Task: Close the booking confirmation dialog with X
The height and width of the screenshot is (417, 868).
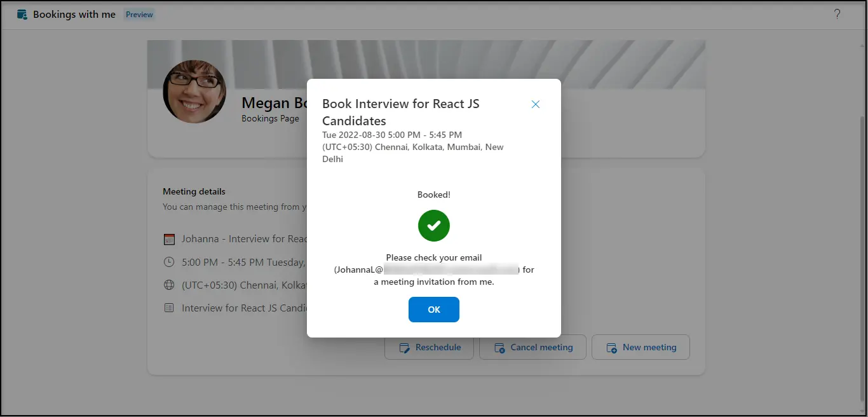Action: (535, 104)
